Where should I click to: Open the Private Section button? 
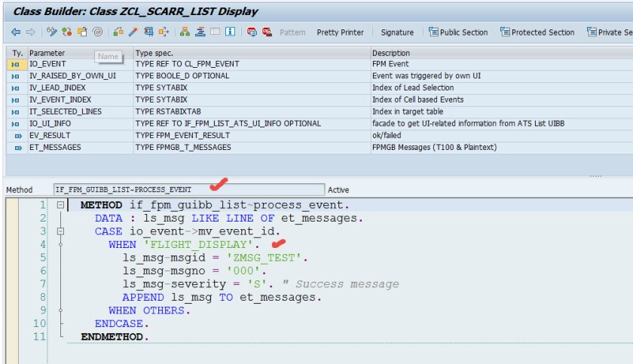pos(610,32)
